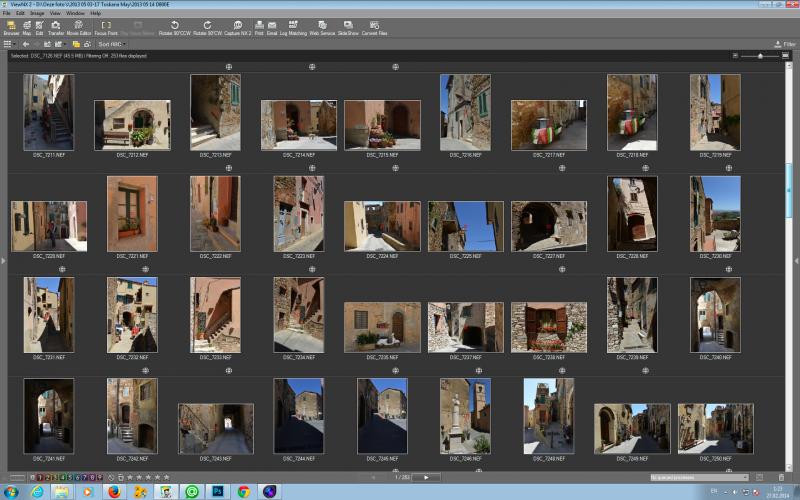Go back to previous folder

point(26,44)
